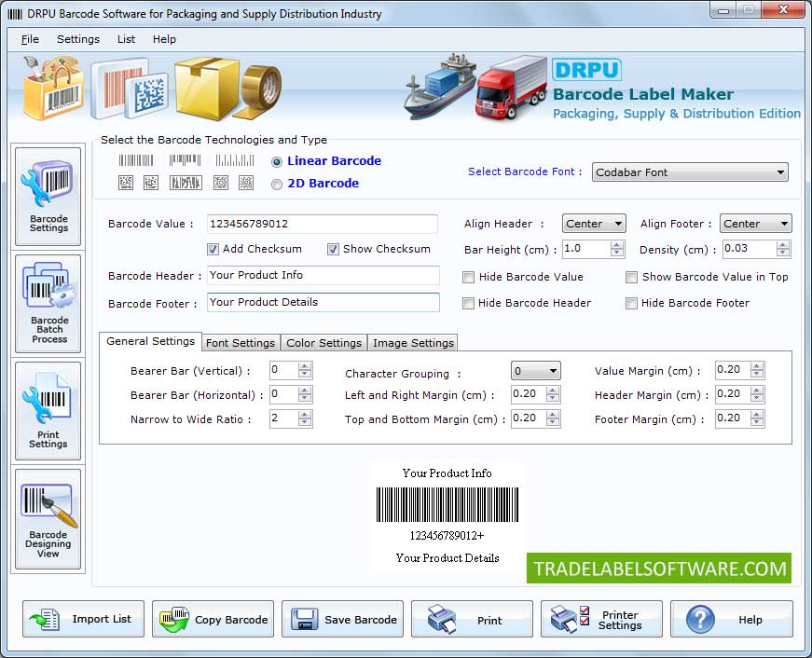
Task: Click the Bearer Bar (Vertical) stepper
Action: click(x=305, y=370)
